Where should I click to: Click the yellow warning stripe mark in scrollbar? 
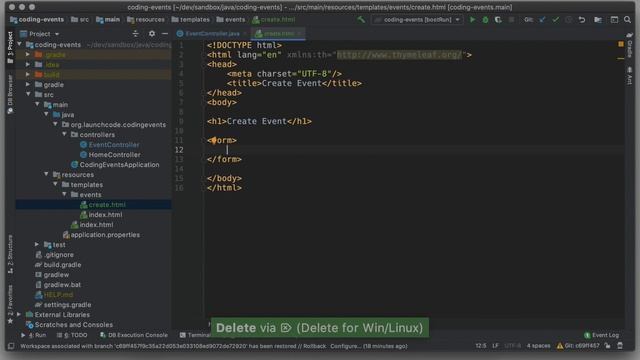(620, 59)
